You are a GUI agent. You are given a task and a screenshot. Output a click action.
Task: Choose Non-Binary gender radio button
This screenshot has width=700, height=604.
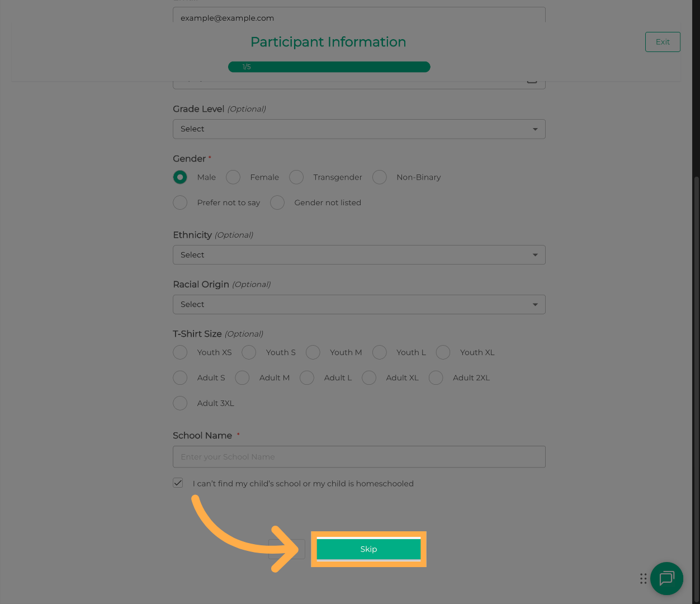tap(380, 177)
